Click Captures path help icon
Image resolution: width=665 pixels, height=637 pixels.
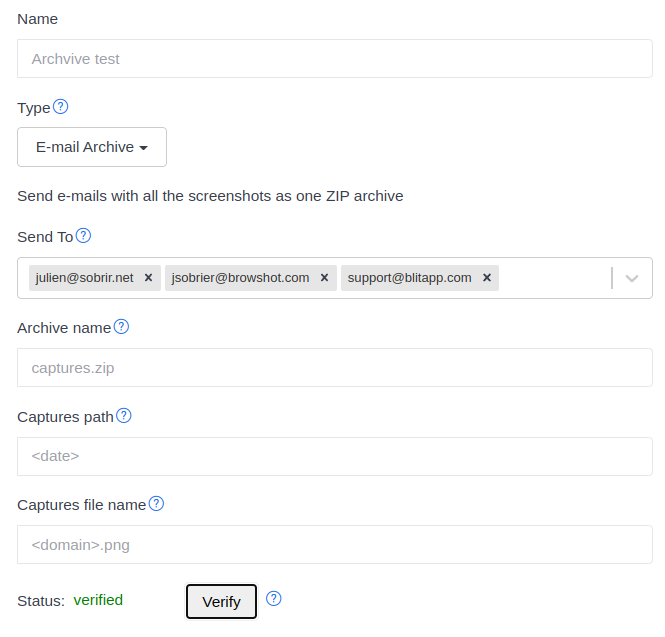[x=124, y=416]
